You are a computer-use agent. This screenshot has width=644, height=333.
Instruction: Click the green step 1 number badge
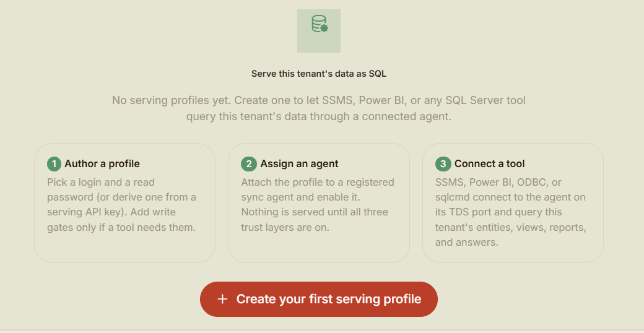(54, 164)
